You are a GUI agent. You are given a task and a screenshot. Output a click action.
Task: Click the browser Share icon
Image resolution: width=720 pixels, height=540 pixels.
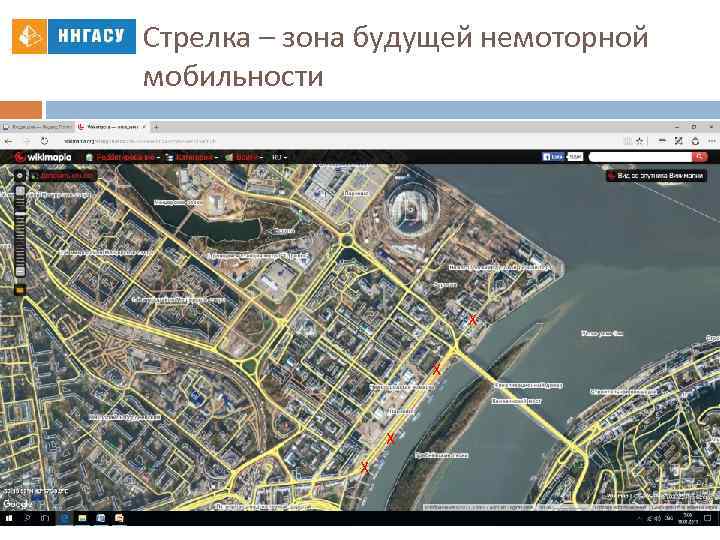(x=695, y=141)
